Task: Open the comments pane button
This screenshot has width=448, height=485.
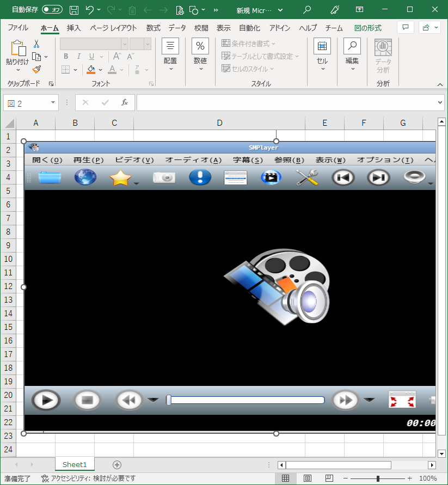Action: point(406,27)
